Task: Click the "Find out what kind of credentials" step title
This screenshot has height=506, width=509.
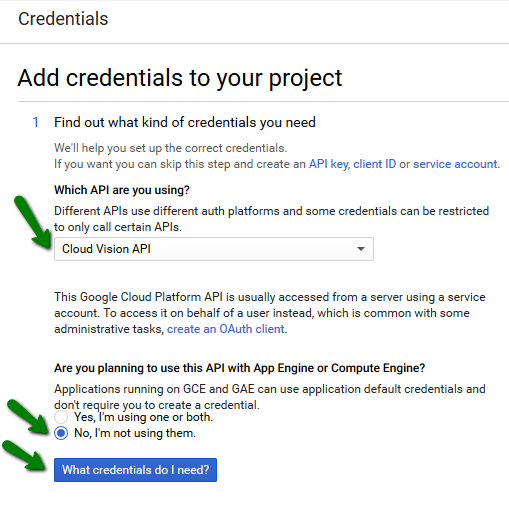Action: (185, 122)
